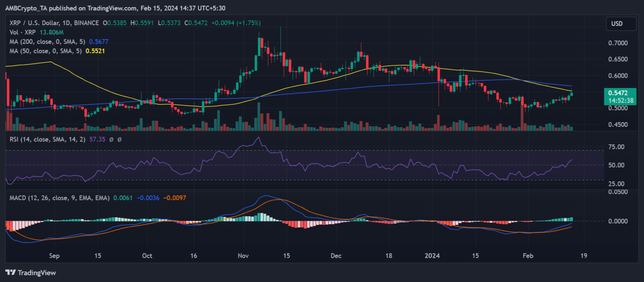Click the yellow MA 50 value 0.5521
Viewport: 644px width, 282px height.
pos(95,51)
